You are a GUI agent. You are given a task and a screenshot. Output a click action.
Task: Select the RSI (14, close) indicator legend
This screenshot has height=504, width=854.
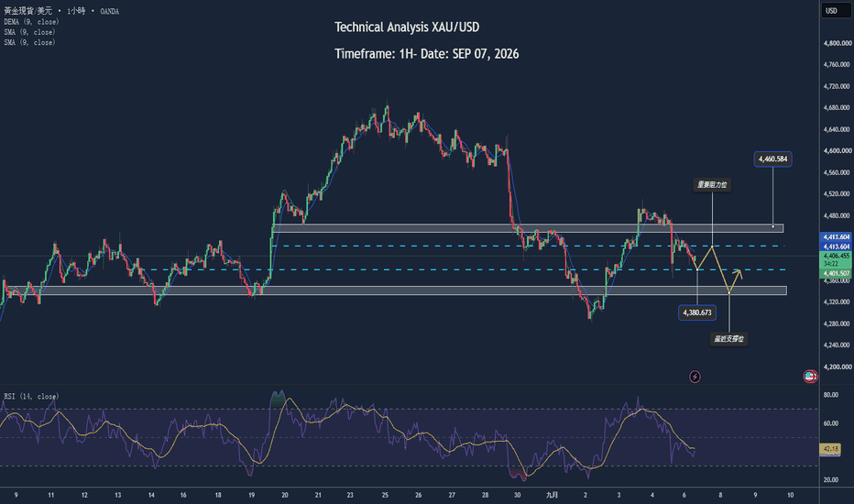(x=31, y=396)
